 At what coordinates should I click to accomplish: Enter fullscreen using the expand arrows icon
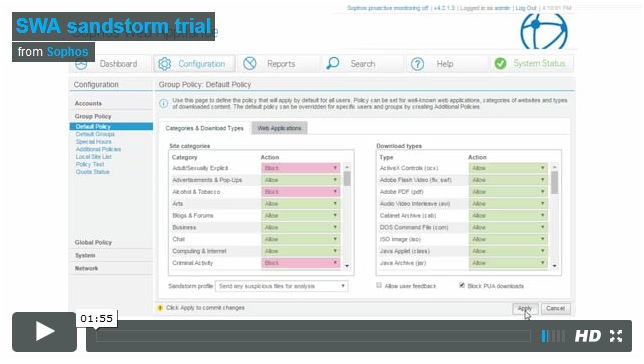click(616, 336)
